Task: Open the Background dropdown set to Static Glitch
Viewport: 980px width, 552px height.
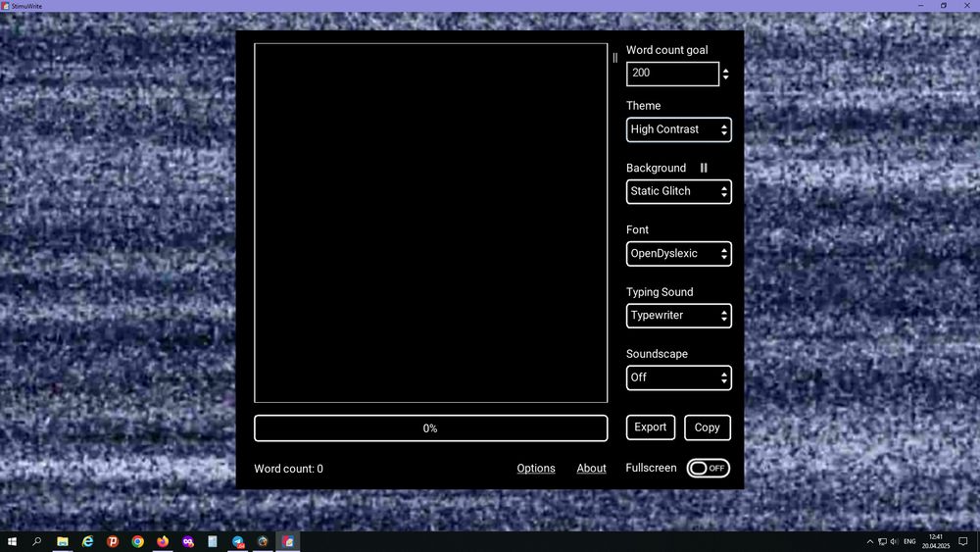Action: (679, 192)
